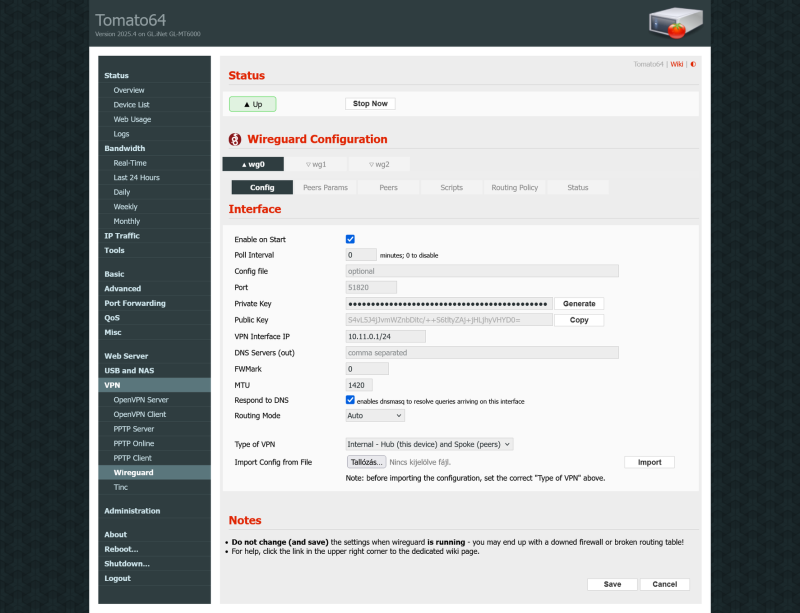Click the MTU field

359,385
